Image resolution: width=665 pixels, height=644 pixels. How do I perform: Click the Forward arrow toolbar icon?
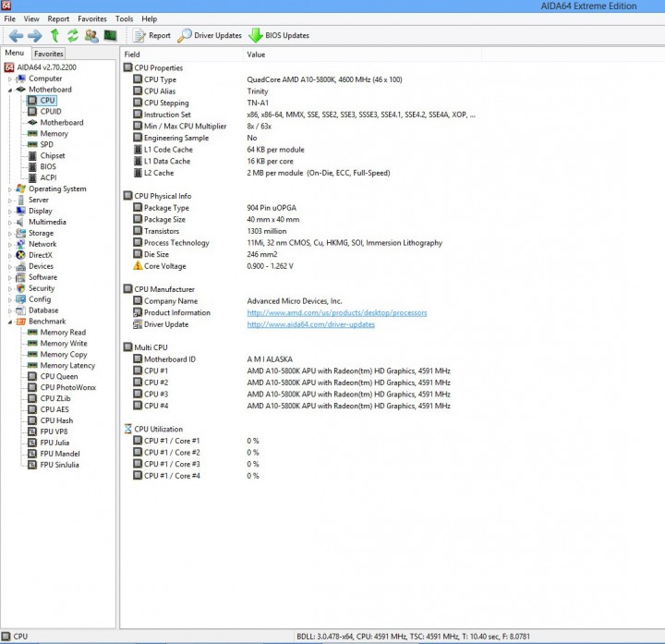[35, 36]
